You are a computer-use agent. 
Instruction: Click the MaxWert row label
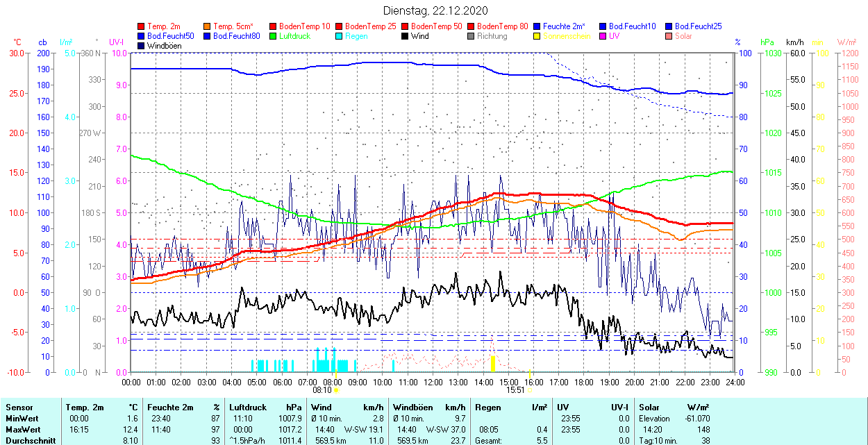pos(24,430)
